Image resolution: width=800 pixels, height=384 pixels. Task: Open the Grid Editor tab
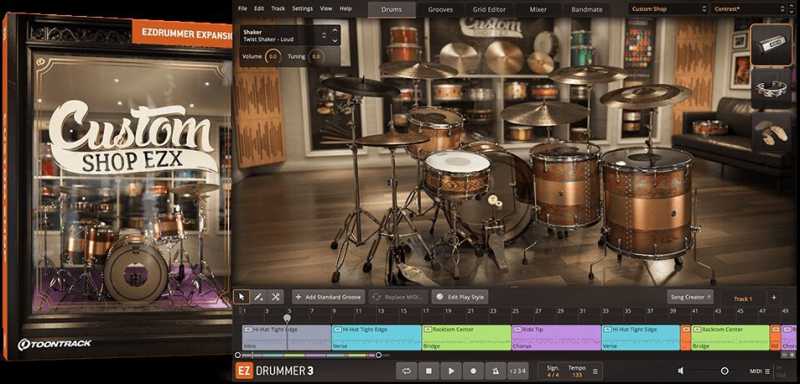tap(489, 9)
